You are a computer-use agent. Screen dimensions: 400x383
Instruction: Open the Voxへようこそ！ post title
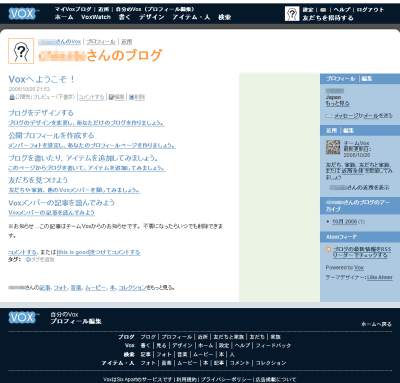click(x=41, y=79)
